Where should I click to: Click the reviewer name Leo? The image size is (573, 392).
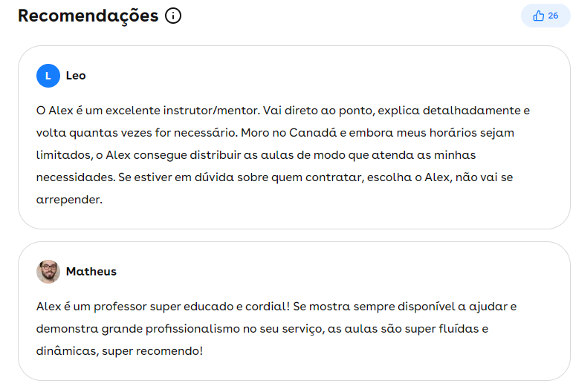coord(76,76)
